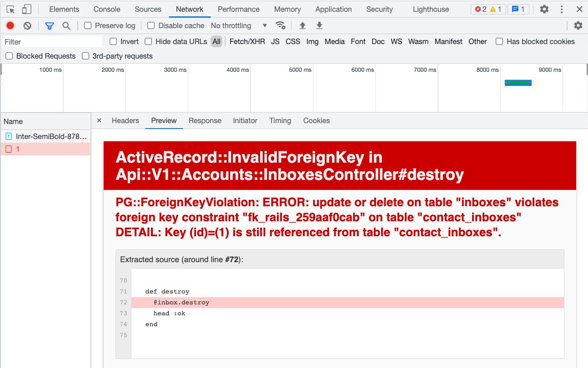Open DevTools settings
This screenshot has width=588, height=368.
click(544, 9)
